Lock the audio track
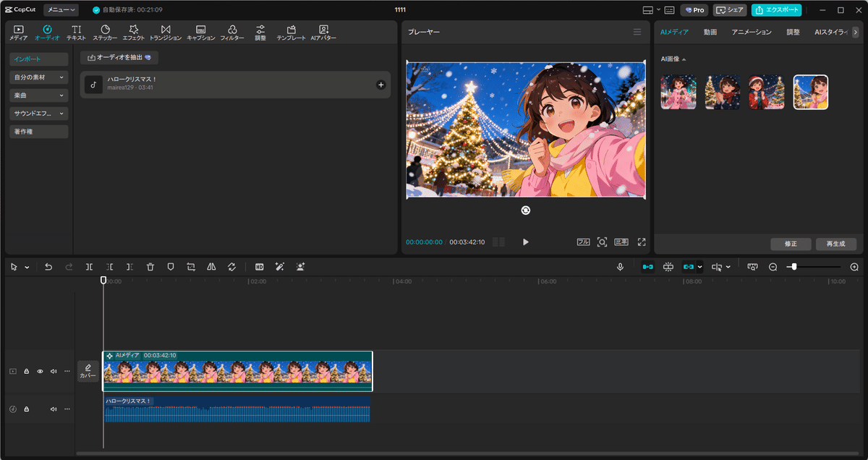The image size is (868, 460). click(26, 409)
